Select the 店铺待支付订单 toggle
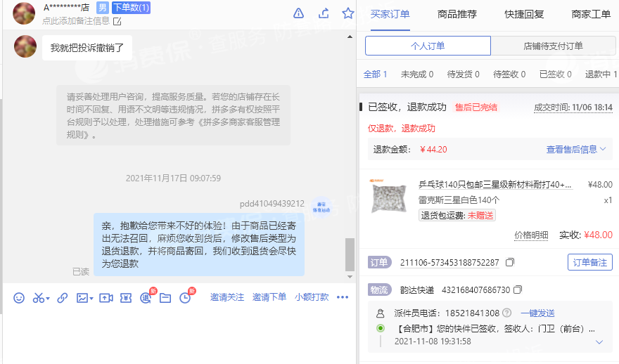Image resolution: width=619 pixels, height=364 pixels. (x=553, y=46)
